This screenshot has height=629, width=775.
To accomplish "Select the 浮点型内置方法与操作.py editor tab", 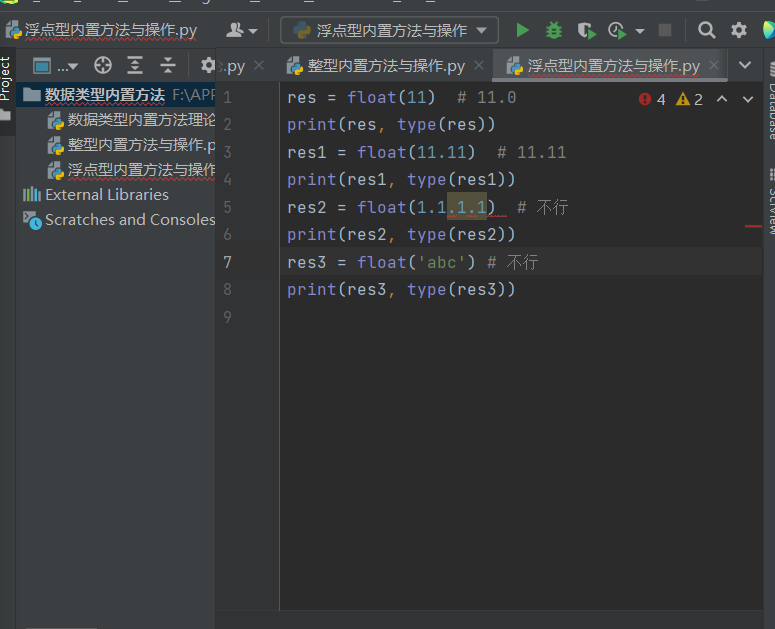I will [613, 66].
